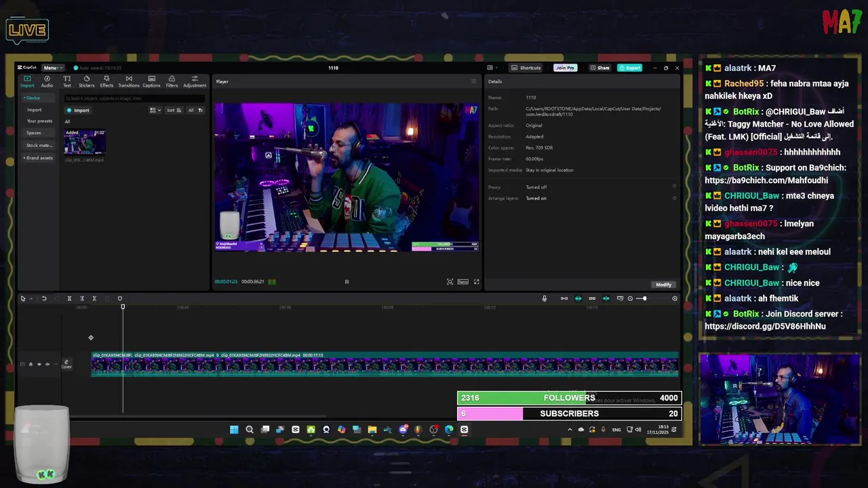The width and height of the screenshot is (868, 488).
Task: Toggle the highlighted preview axis button
Action: (606, 298)
